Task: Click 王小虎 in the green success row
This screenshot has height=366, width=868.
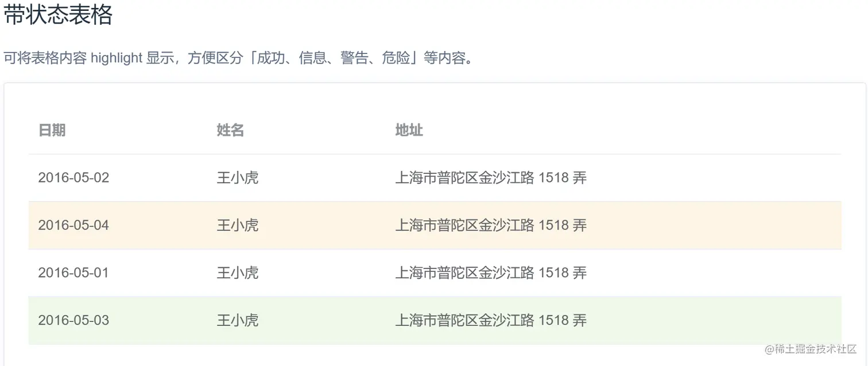Action: pyautogui.click(x=238, y=321)
